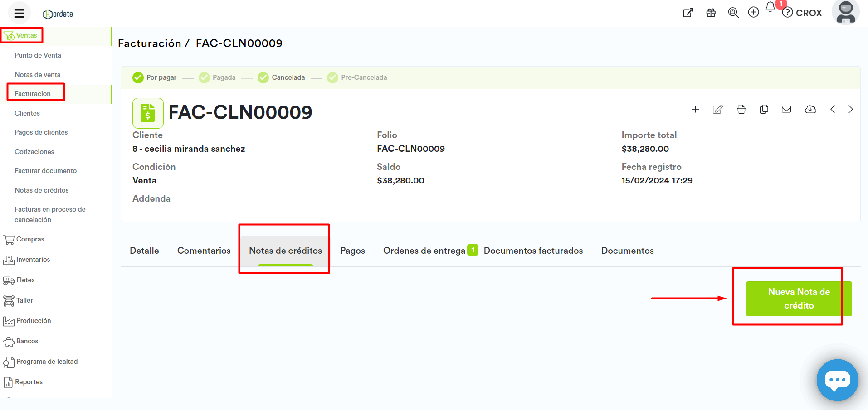Open Pagos de clientes in sidebar
Screen dimensions: 868x410
(x=41, y=132)
